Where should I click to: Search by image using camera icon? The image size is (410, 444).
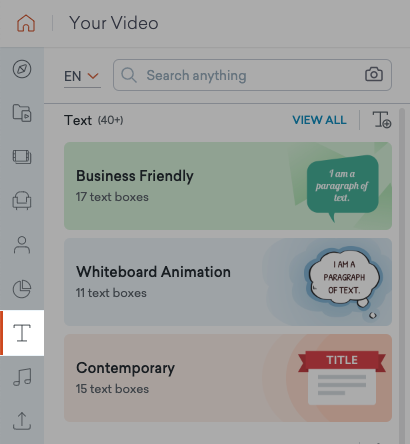(x=374, y=75)
